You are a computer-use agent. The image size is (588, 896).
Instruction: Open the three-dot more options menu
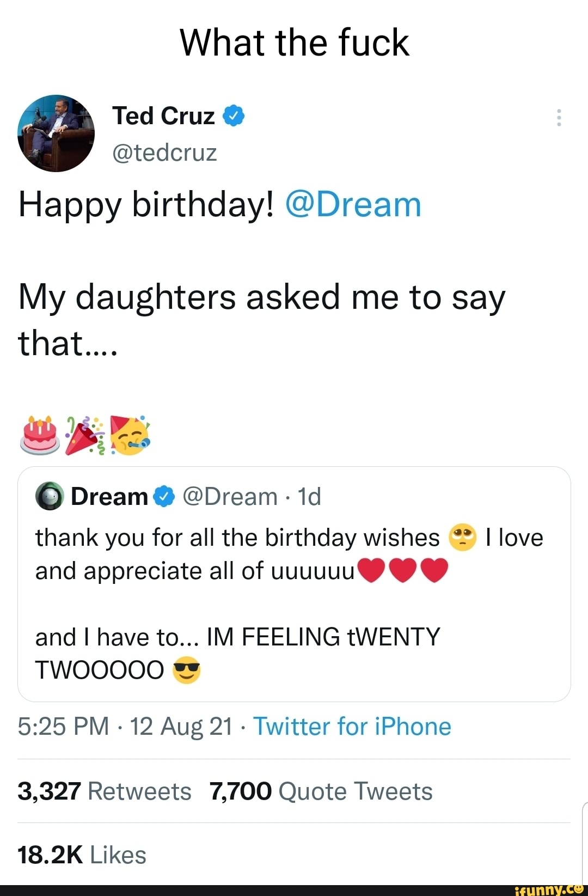(x=559, y=118)
